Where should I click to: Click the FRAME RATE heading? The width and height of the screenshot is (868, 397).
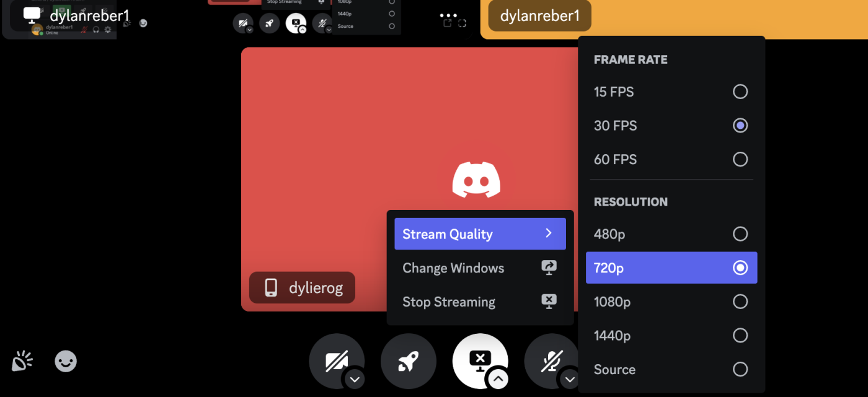pos(631,60)
